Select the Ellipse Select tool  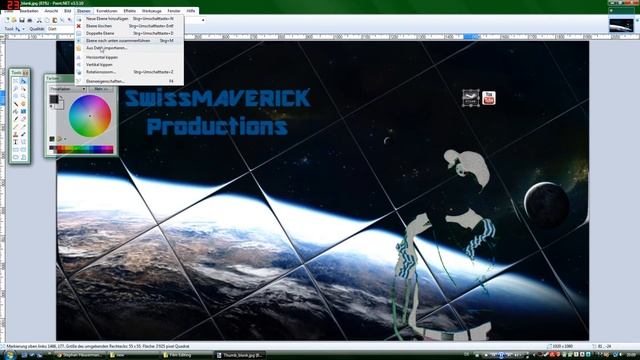pyautogui.click(x=16, y=96)
